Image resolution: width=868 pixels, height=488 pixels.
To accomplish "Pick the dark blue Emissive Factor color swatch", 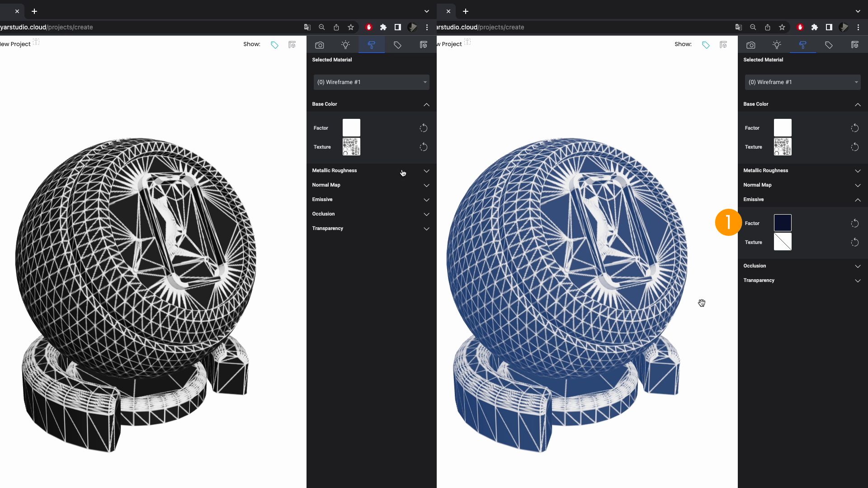I will 782,223.
